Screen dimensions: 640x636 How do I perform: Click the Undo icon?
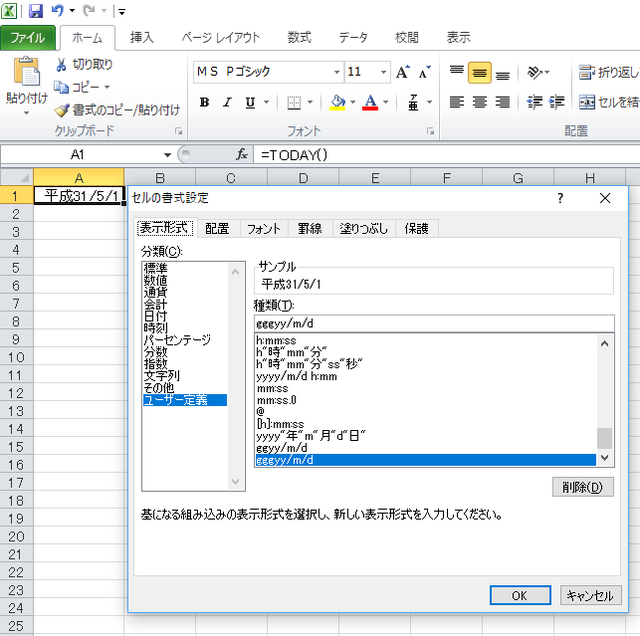(x=57, y=11)
